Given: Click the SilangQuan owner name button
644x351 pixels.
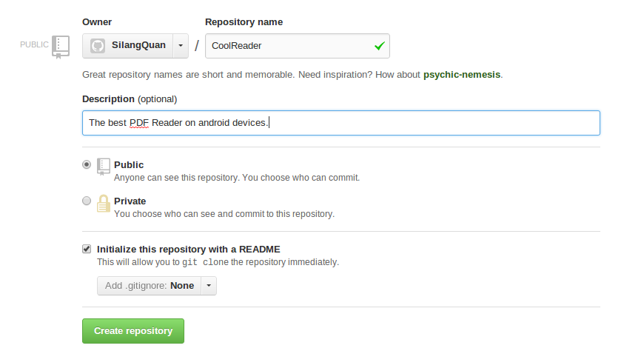Looking at the screenshot, I should 128,46.
